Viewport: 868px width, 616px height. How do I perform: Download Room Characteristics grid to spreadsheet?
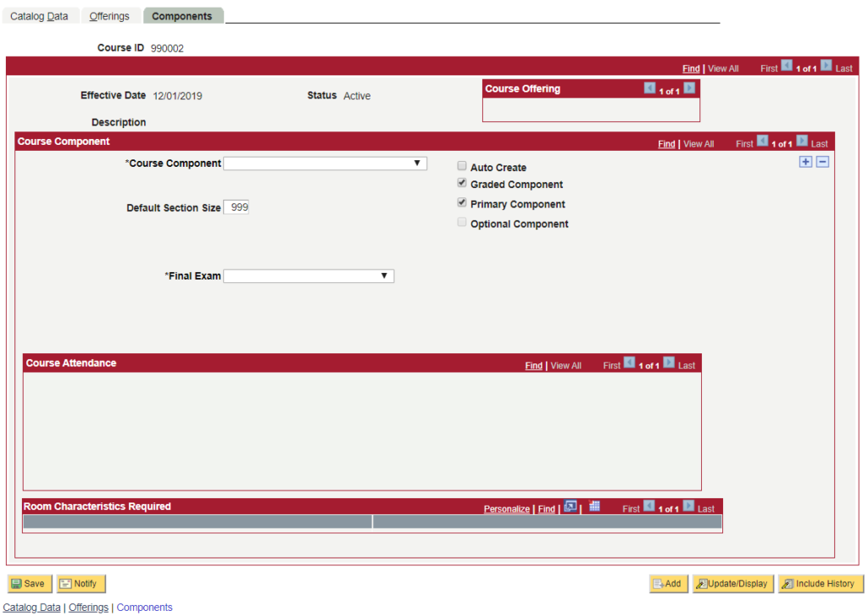point(594,507)
